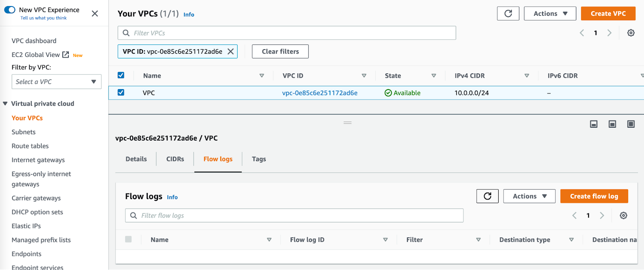
Task: Click the Create flow log button
Action: point(594,196)
